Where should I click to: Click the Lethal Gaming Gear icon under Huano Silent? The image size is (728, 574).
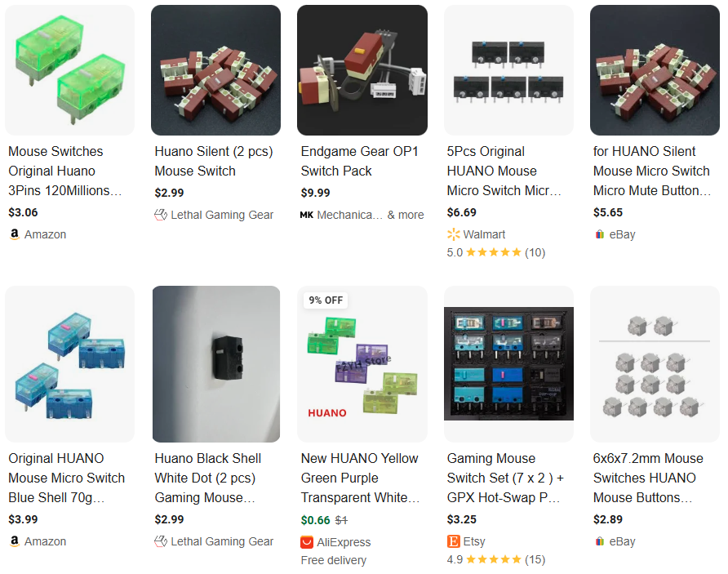161,215
